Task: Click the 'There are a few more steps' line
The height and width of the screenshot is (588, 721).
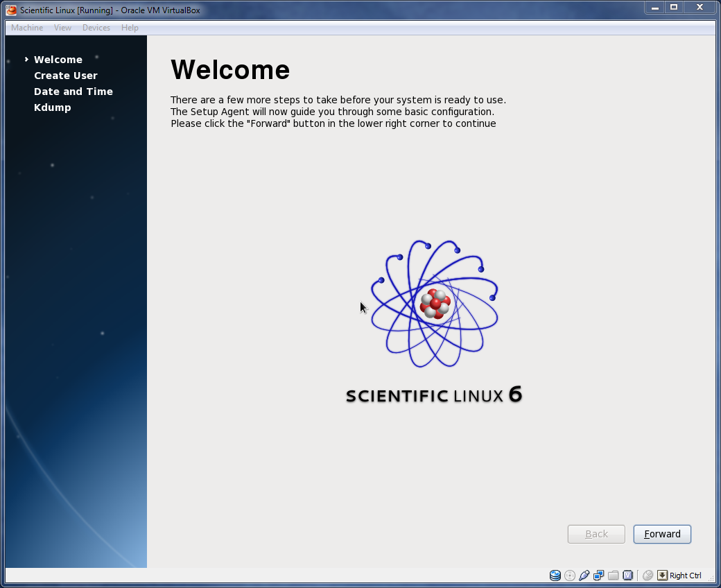Action: pyautogui.click(x=338, y=100)
